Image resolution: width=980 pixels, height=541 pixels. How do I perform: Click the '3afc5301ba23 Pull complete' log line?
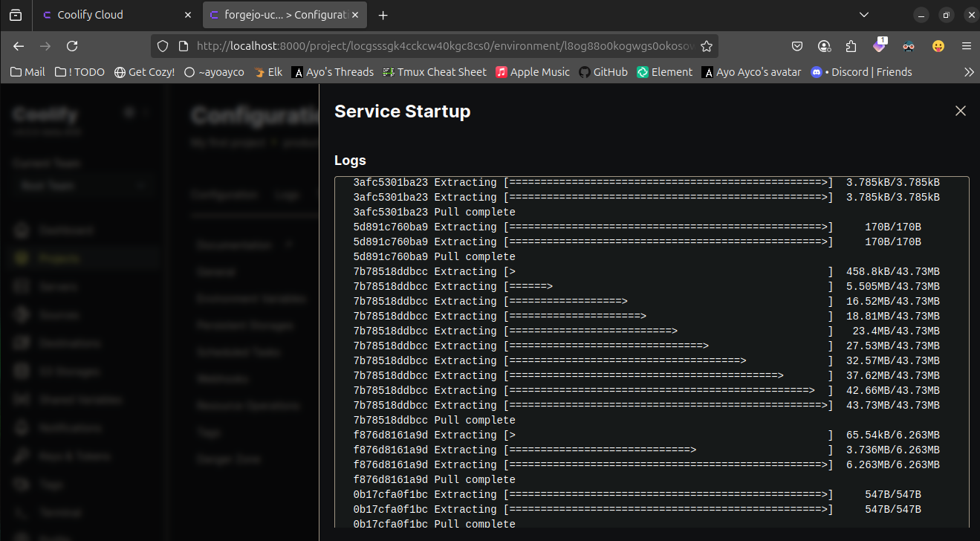pyautogui.click(x=434, y=212)
